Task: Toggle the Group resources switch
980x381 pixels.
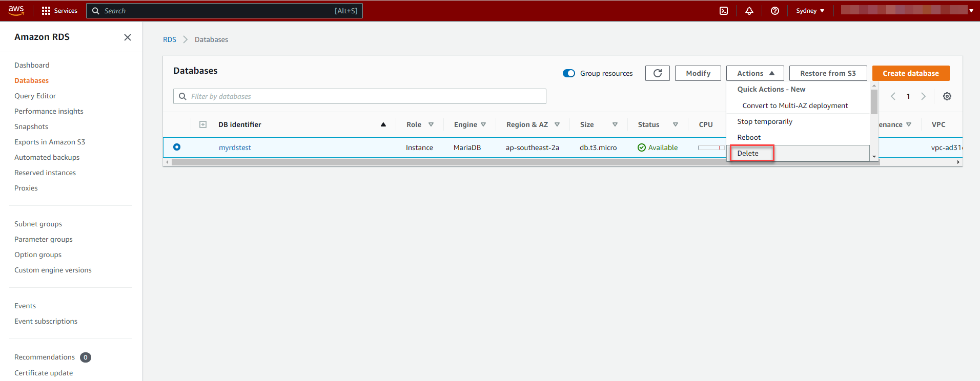Action: click(569, 73)
